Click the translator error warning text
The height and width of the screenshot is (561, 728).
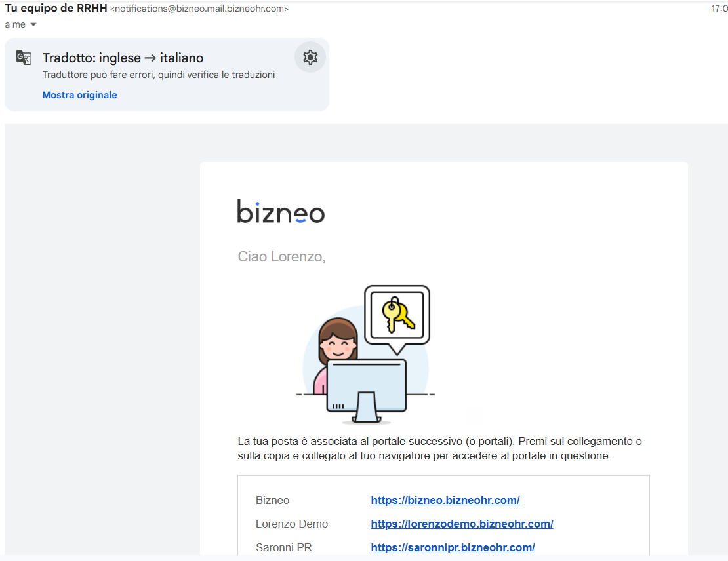pos(159,75)
